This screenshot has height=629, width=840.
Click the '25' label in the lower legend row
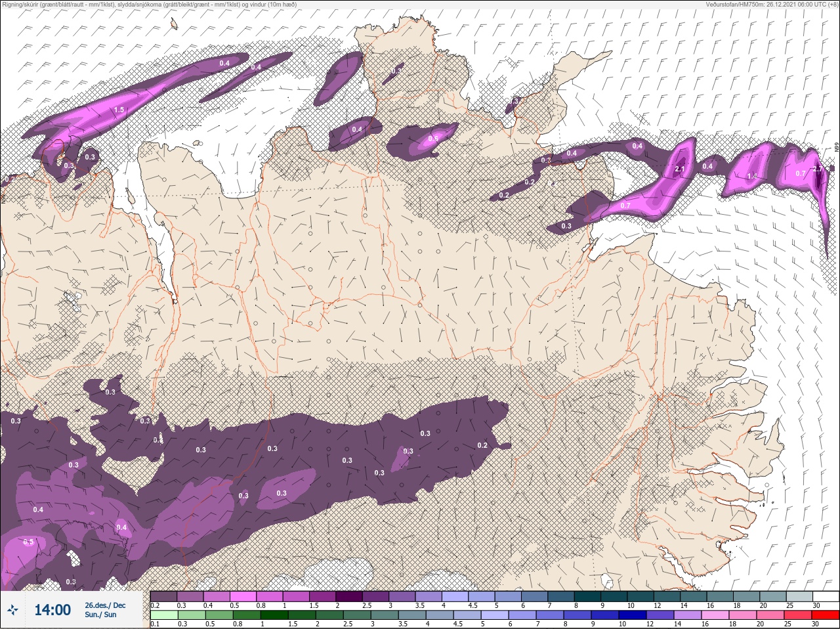point(787,624)
